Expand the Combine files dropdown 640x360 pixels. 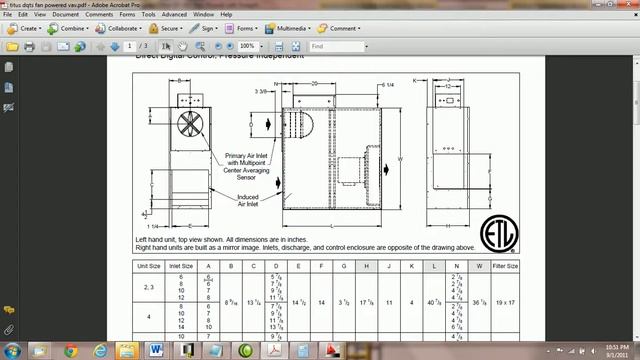(87, 29)
